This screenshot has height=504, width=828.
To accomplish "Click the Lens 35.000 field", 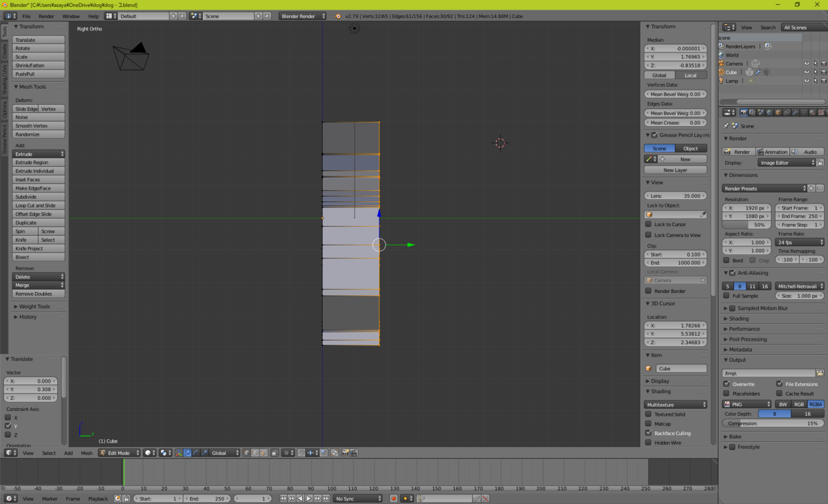I will (x=676, y=196).
